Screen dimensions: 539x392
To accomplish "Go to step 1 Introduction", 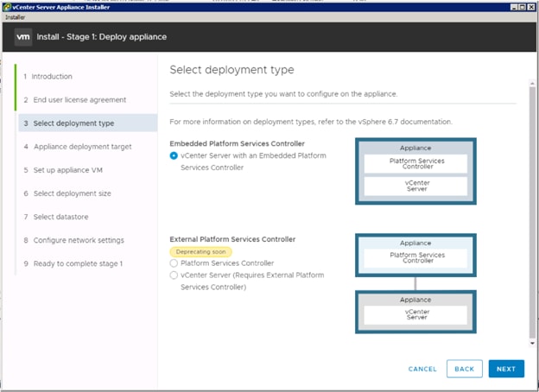I will [48, 76].
